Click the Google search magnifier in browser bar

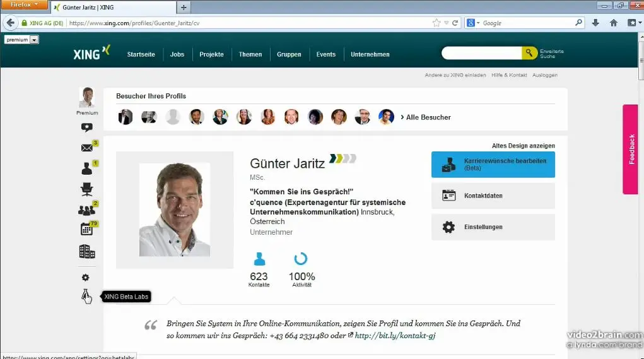coord(578,23)
